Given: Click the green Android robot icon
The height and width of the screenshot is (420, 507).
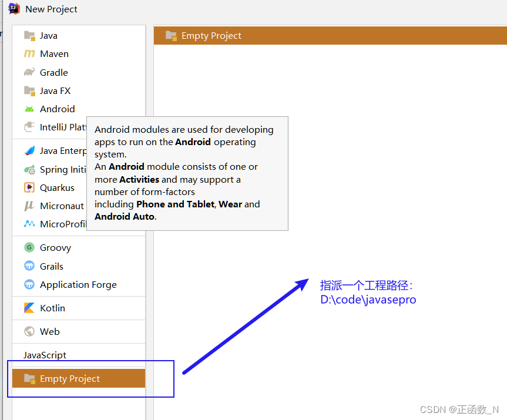Looking at the screenshot, I should point(29,109).
